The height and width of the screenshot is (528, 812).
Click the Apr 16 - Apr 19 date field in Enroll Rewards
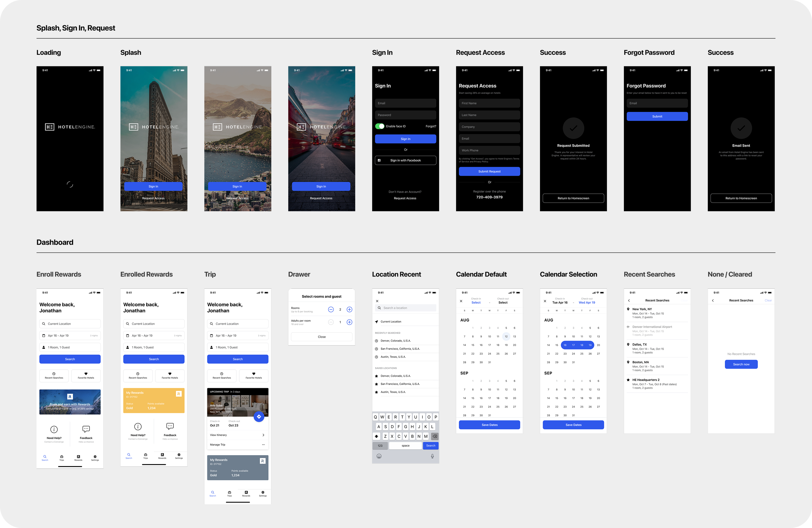[x=70, y=335]
